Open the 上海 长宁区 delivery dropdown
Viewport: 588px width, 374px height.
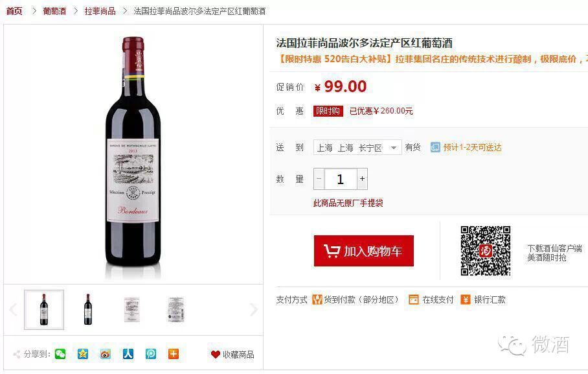coord(357,148)
